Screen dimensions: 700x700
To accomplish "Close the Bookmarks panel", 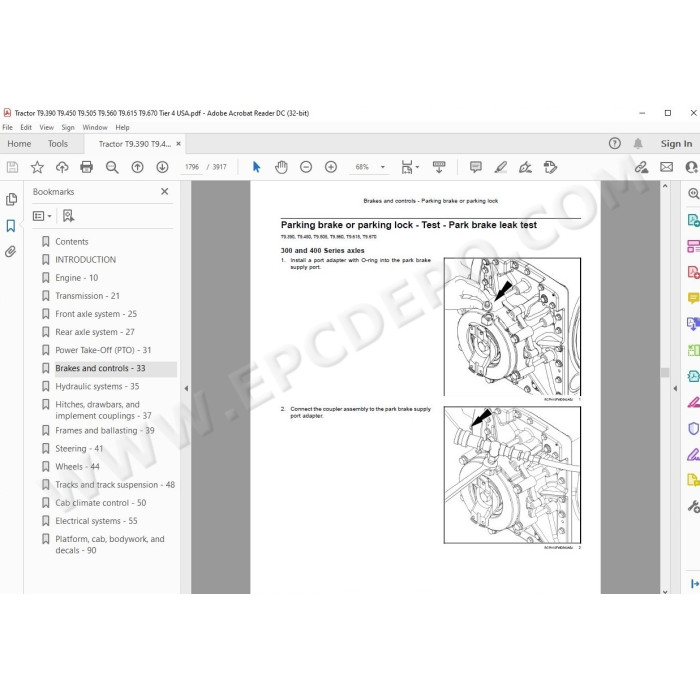I will (165, 192).
